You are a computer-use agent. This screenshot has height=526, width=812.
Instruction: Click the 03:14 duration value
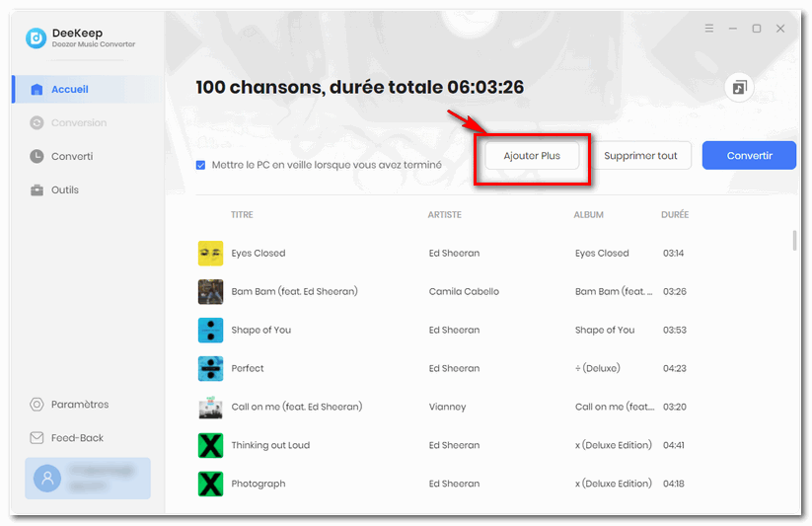tap(673, 253)
